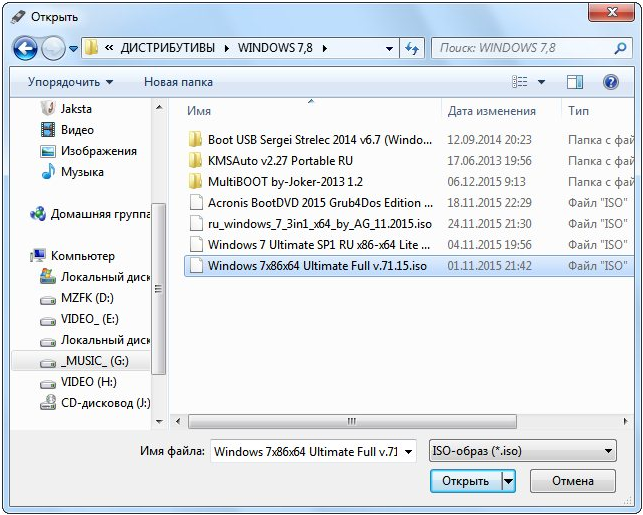This screenshot has height=515, width=643.
Task: Sort by Дата изменения column header
Action: [491, 111]
